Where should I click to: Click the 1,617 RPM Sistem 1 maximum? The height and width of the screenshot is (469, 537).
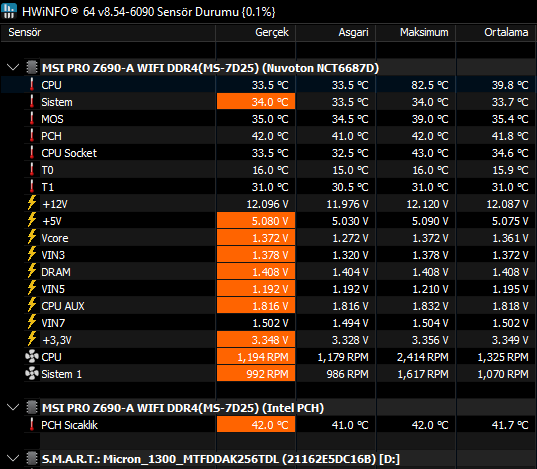pos(423,374)
